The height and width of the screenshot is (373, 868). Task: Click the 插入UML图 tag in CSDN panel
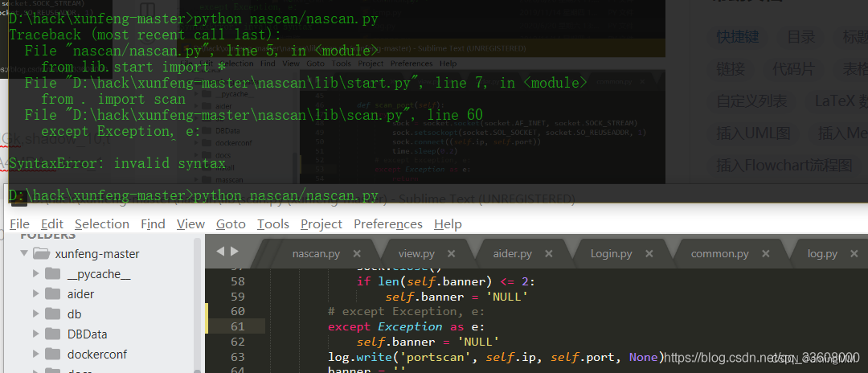click(x=753, y=133)
